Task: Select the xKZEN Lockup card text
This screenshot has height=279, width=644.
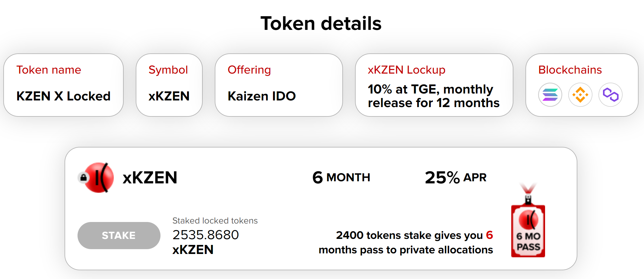Action: (433, 96)
